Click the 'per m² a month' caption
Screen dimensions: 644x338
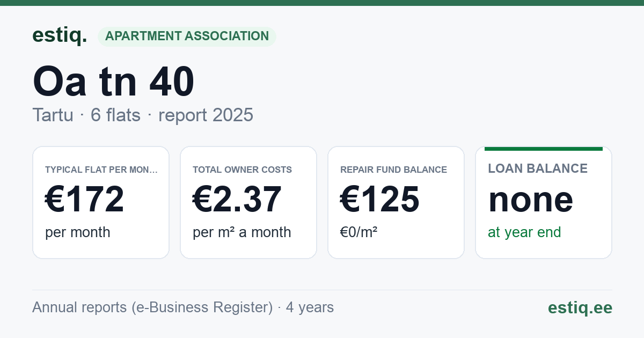coord(241,232)
